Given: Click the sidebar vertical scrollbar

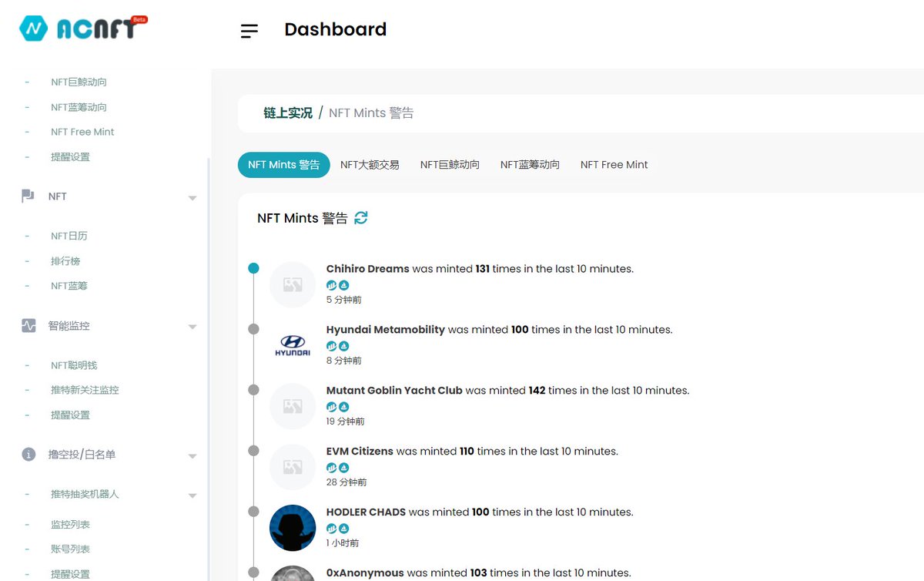Looking at the screenshot, I should [208, 370].
